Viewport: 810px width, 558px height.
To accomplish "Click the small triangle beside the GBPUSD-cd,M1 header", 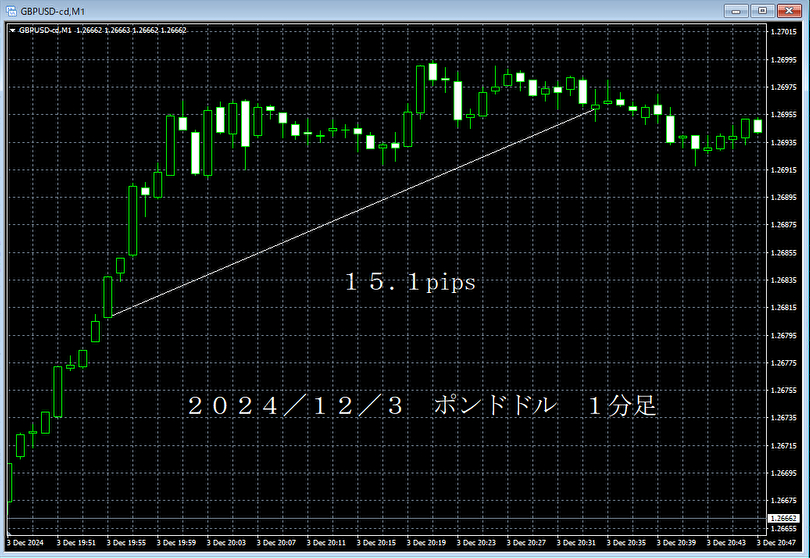I will tap(12, 30).
